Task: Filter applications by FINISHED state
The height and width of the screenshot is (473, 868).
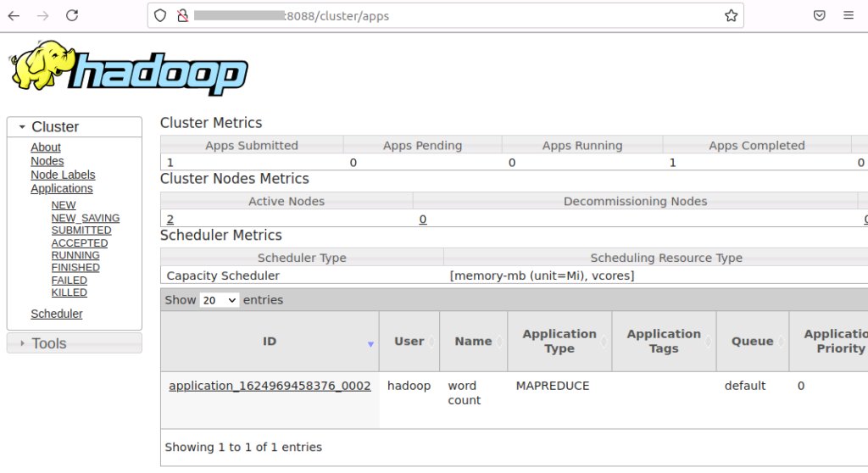Action: [x=75, y=268]
